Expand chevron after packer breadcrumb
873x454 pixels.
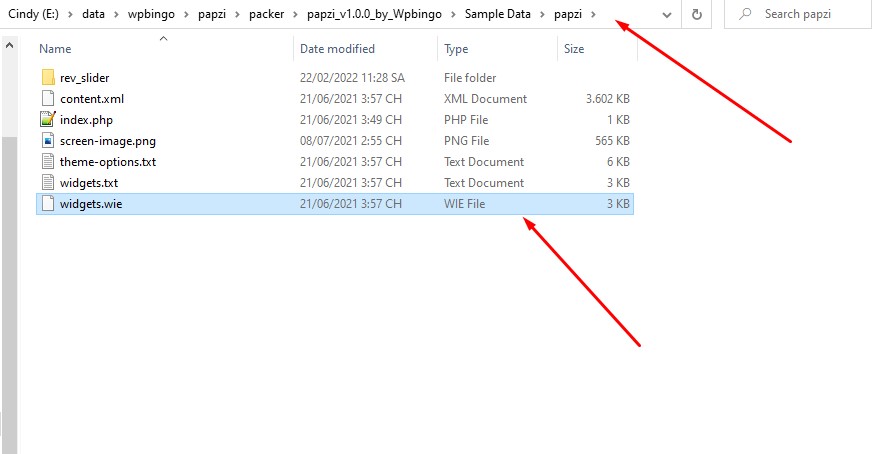tap(296, 14)
